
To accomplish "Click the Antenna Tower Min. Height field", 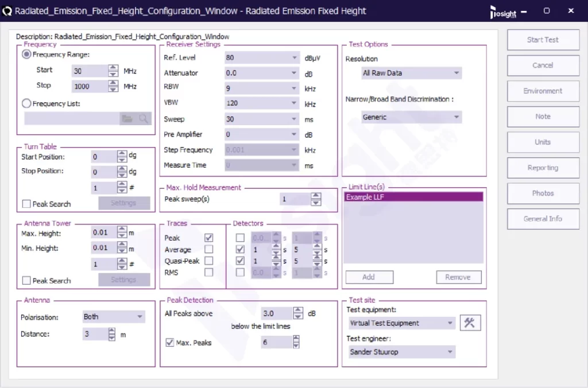I will tap(104, 247).
